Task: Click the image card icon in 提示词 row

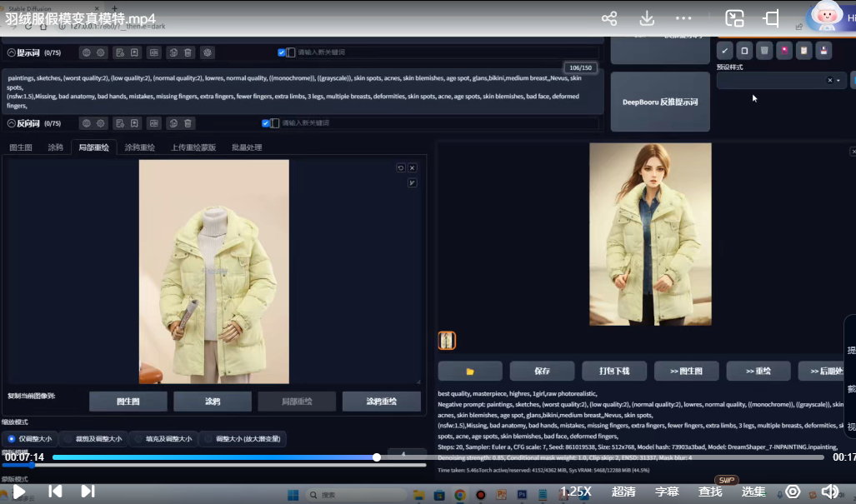Action: pos(154,52)
